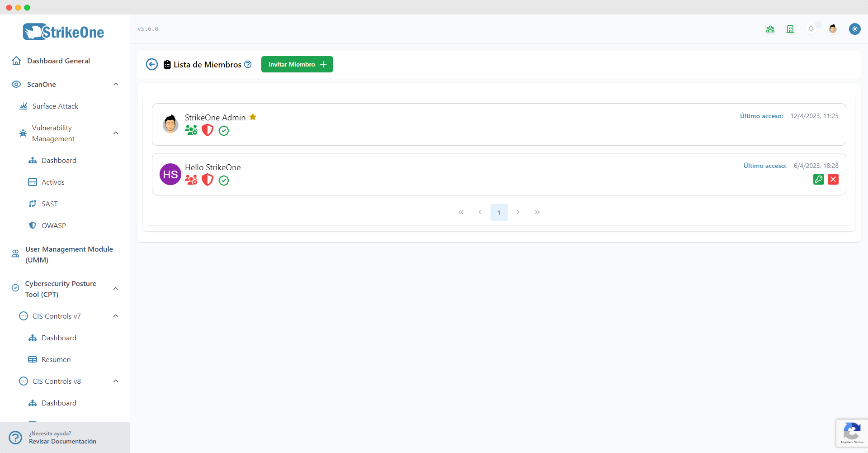Click StrikeOne Admin's avatar
Screen dimensions: 868x453
point(170,124)
